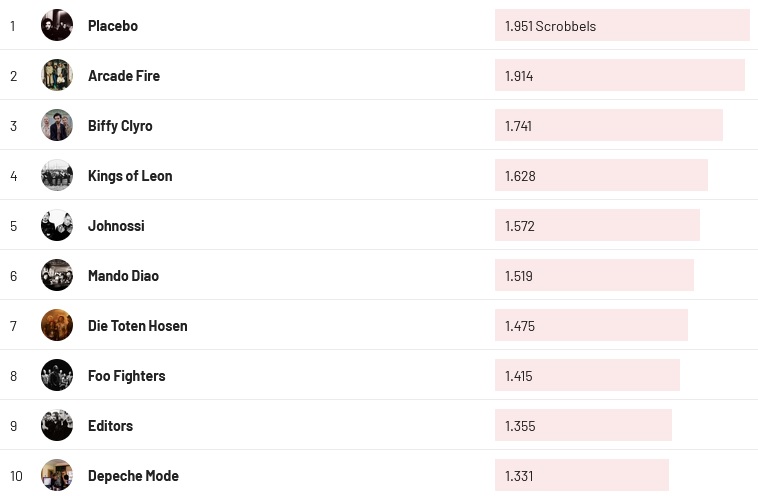
Task: Click the Biffy Clyro name link
Action: tap(120, 126)
